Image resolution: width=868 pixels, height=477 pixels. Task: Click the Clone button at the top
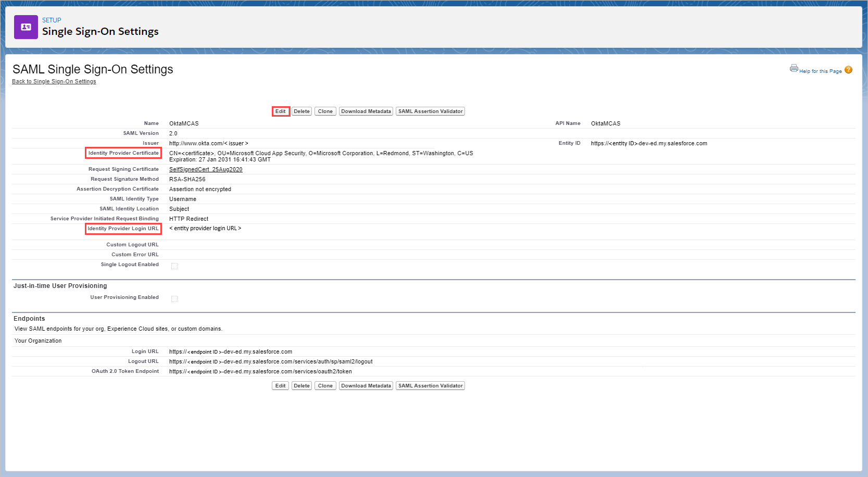pos(325,111)
